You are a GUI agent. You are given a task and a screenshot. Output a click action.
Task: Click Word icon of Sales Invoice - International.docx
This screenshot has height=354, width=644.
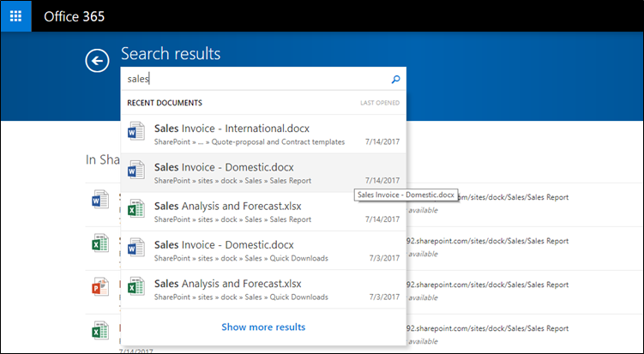point(136,131)
